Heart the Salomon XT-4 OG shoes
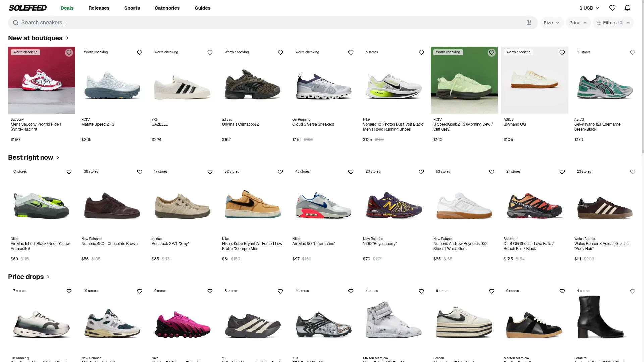644x362 pixels. click(x=562, y=172)
